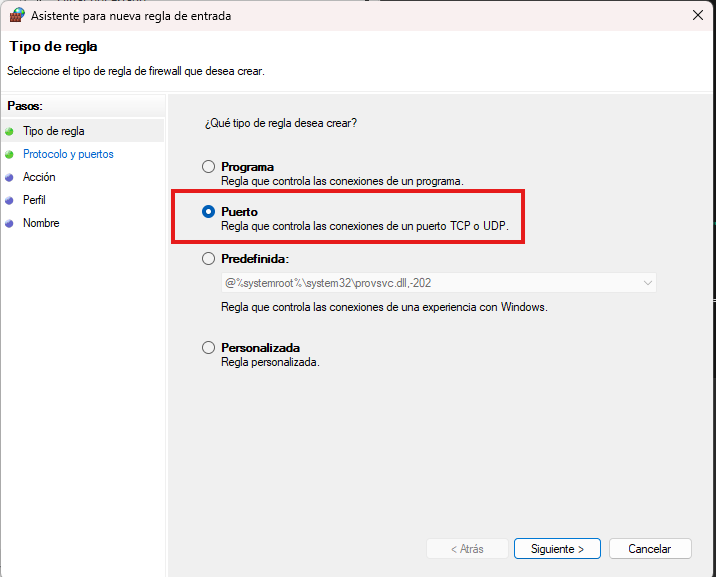Pick the Personalizada radio button
The width and height of the screenshot is (716, 577).
(208, 348)
